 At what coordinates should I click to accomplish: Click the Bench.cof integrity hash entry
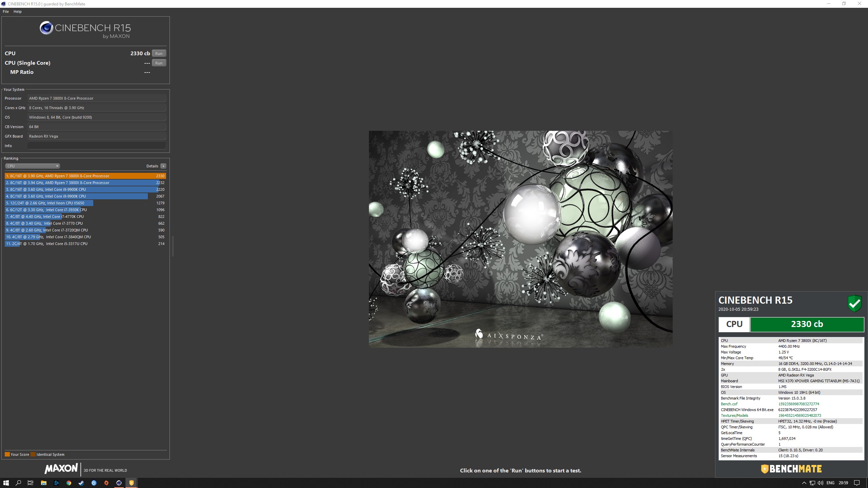[x=791, y=404]
